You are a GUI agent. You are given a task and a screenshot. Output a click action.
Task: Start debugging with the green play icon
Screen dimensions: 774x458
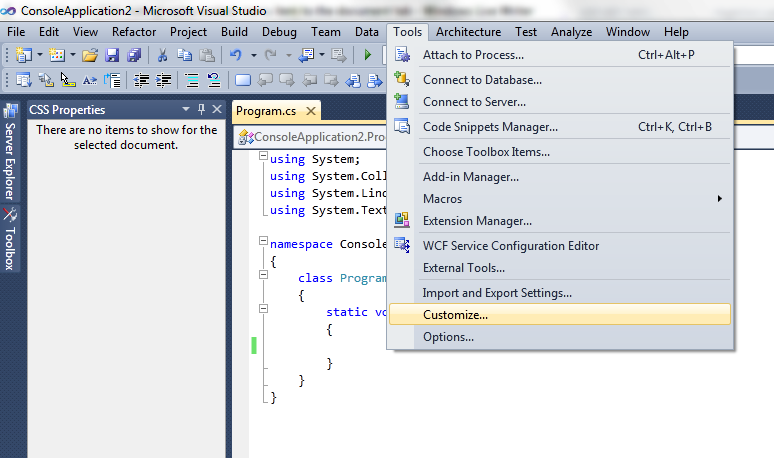point(368,55)
